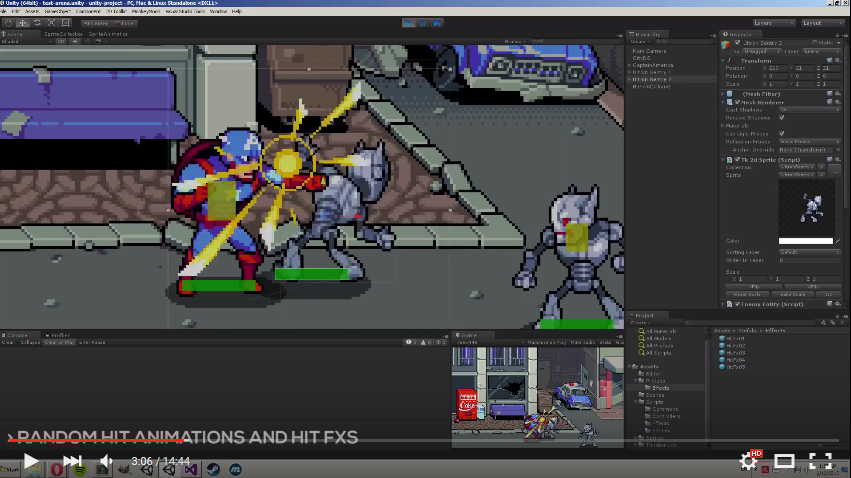Toggle the Local handle orientation button
This screenshot has width=851, height=478.
click(125, 23)
